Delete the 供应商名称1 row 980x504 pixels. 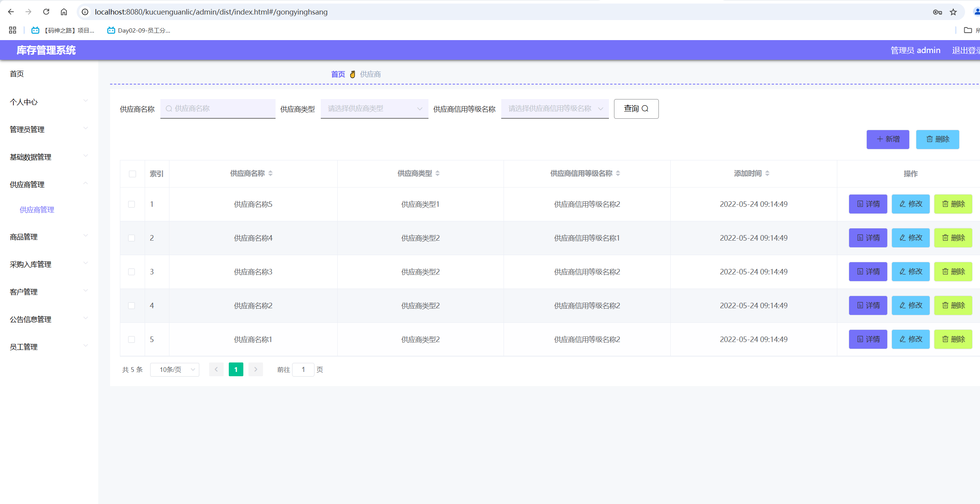(953, 339)
